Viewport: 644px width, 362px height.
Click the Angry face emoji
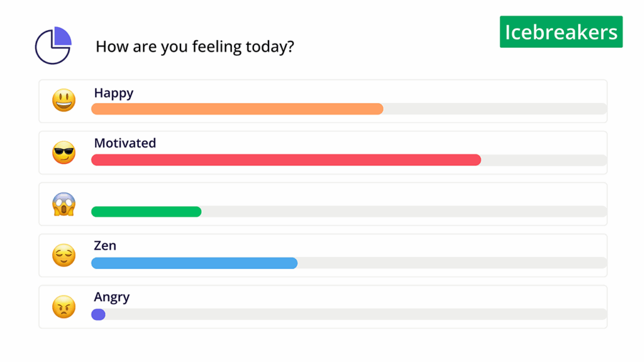(x=64, y=307)
